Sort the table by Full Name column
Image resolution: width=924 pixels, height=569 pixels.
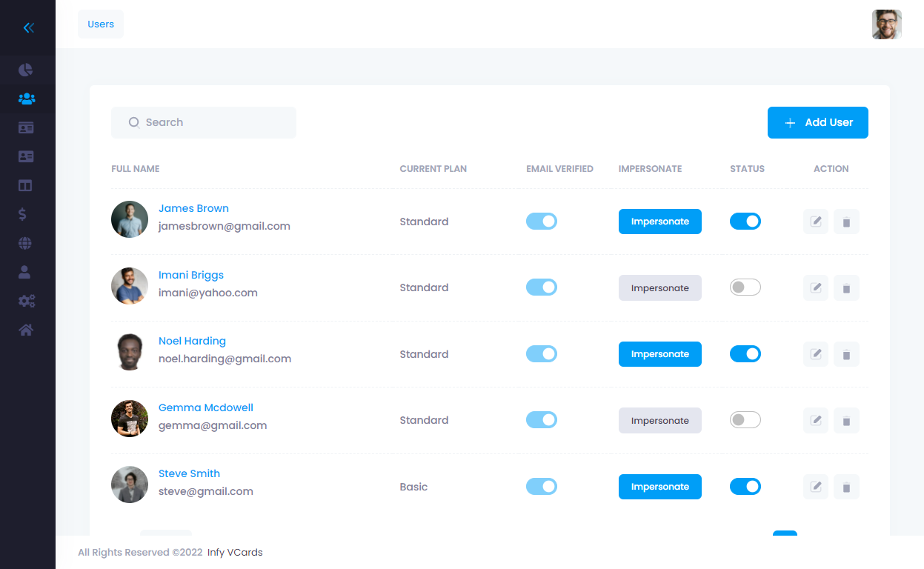(x=136, y=169)
